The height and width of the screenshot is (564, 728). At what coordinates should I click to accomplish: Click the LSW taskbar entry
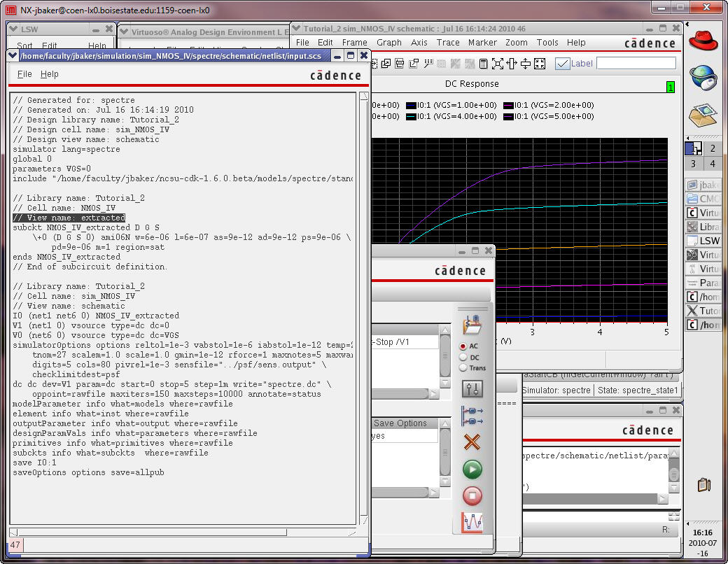(x=703, y=241)
